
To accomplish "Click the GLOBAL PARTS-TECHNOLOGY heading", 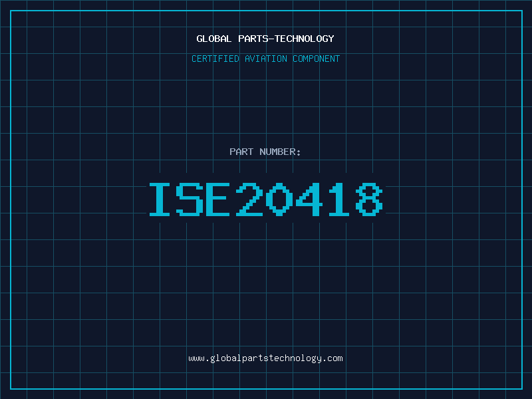I will pyautogui.click(x=265, y=39).
